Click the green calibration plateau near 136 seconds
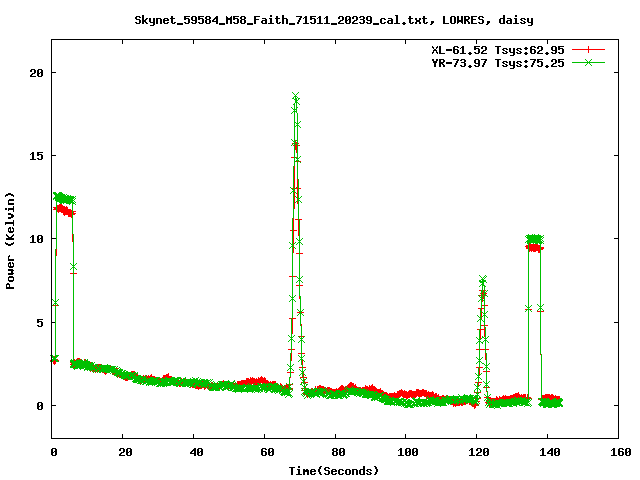This screenshot has width=640, height=480. [x=535, y=239]
